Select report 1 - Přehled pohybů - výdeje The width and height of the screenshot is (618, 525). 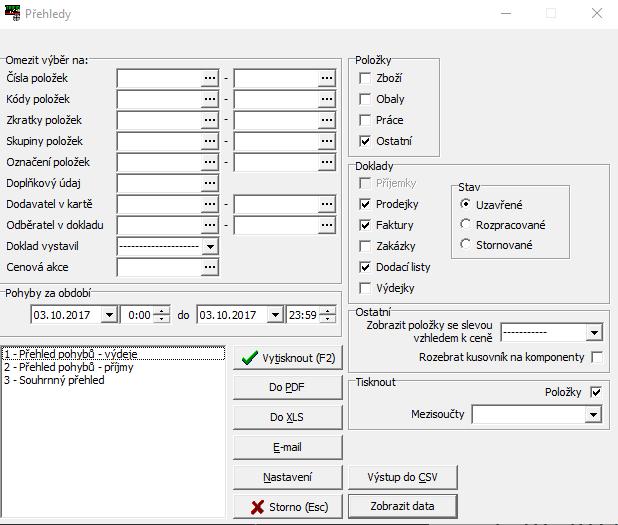coord(113,354)
